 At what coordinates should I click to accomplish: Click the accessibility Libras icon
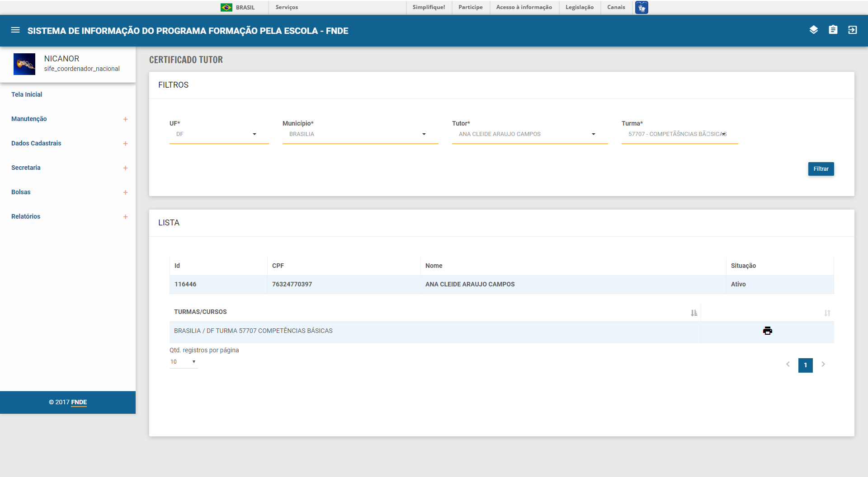coord(641,7)
